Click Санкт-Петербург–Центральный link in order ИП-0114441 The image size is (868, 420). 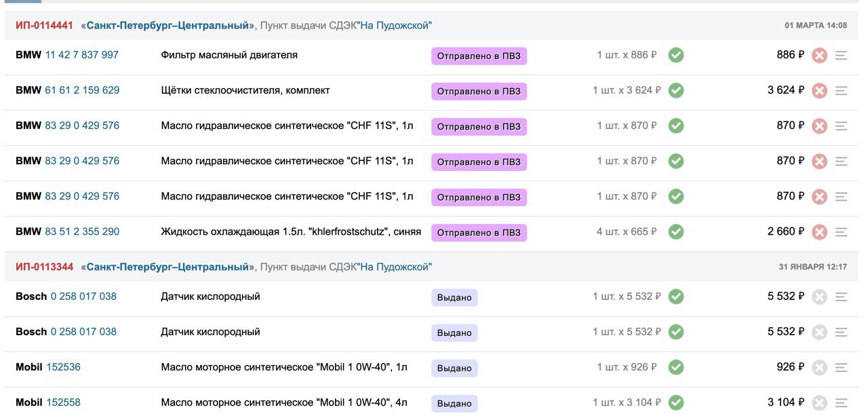168,26
